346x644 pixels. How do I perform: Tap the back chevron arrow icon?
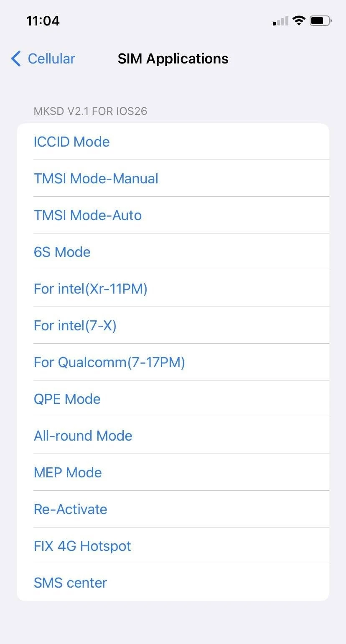pos(15,58)
